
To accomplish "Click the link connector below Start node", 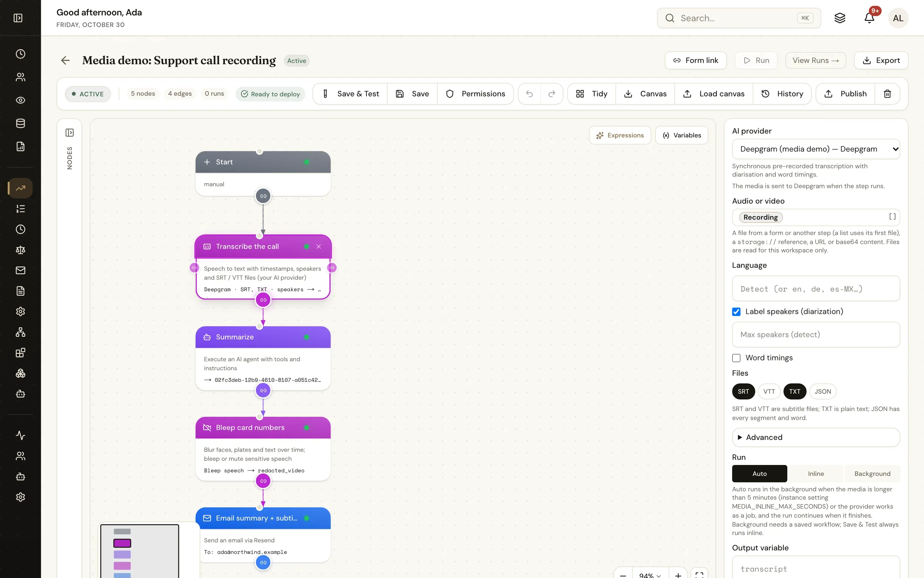I will coord(263,196).
